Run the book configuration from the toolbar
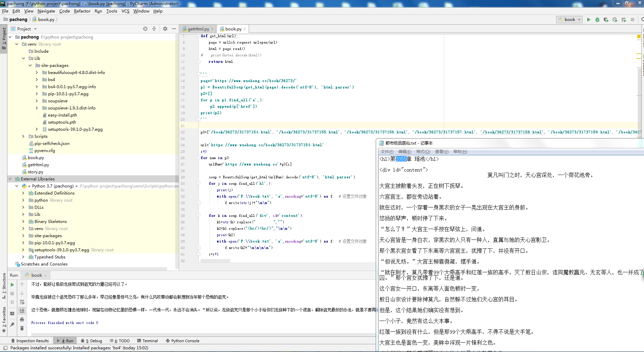Viewport: 644px width, 352px height. pyautogui.click(x=589, y=20)
